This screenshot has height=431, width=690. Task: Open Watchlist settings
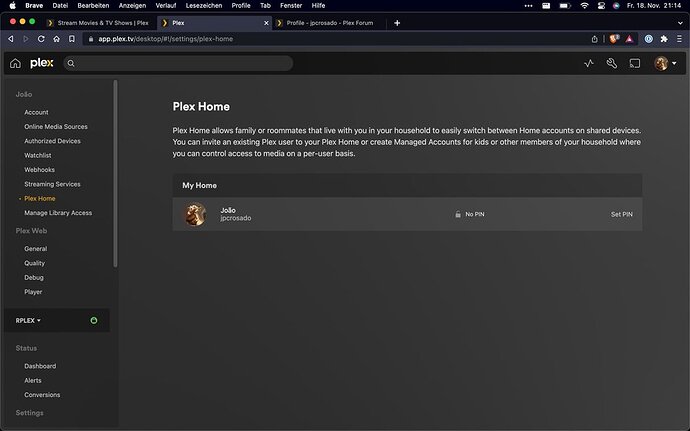click(x=38, y=155)
